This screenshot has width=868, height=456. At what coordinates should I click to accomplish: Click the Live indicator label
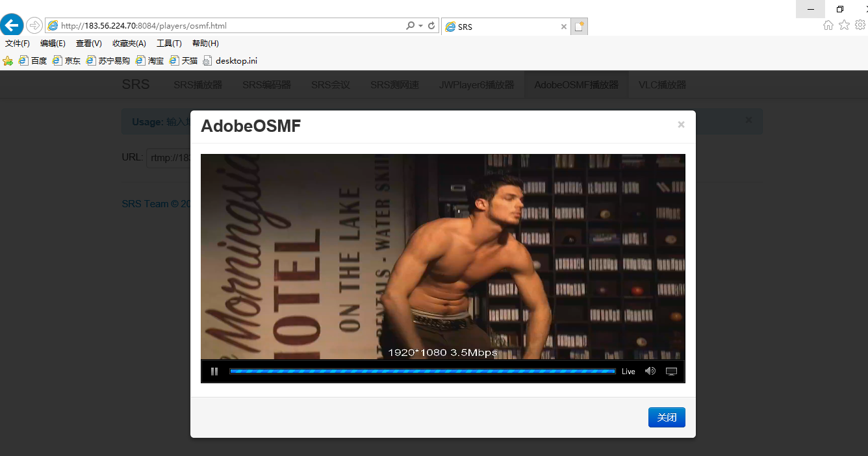point(628,372)
